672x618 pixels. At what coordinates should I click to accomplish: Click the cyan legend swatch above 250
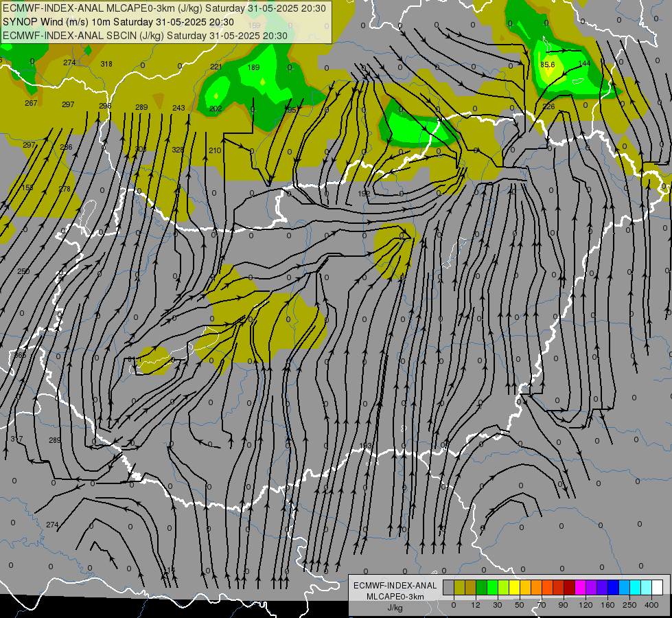(x=636, y=587)
